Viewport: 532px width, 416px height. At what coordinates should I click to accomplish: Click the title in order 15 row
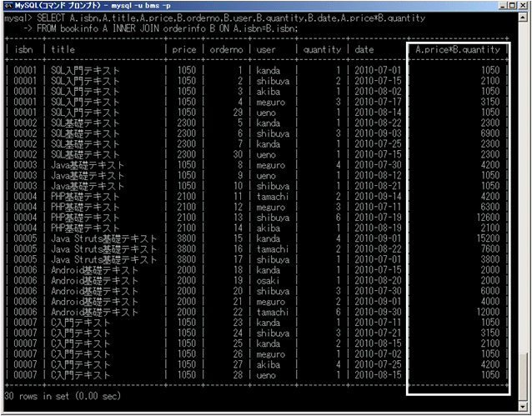click(x=104, y=238)
